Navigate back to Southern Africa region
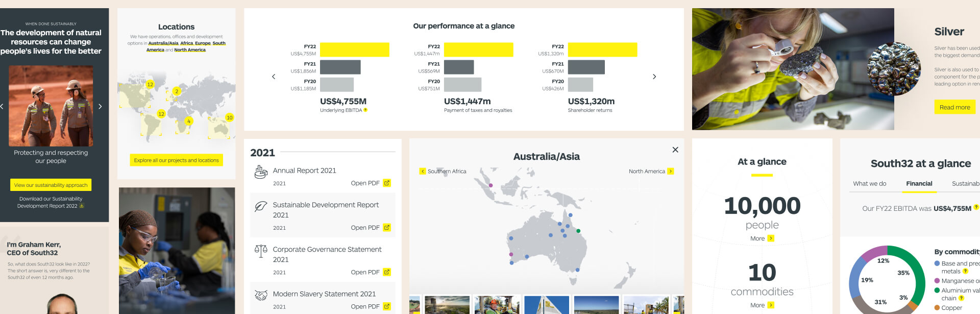 pyautogui.click(x=423, y=172)
